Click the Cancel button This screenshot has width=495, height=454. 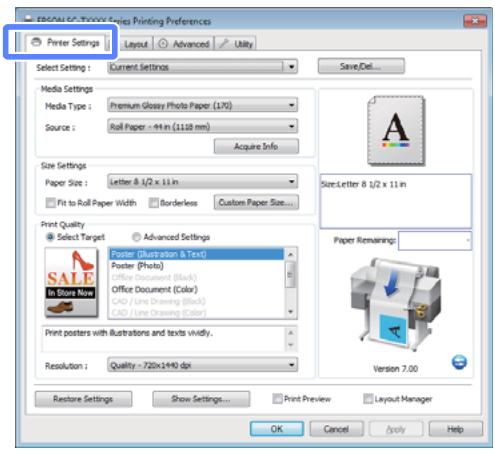pos(336,429)
